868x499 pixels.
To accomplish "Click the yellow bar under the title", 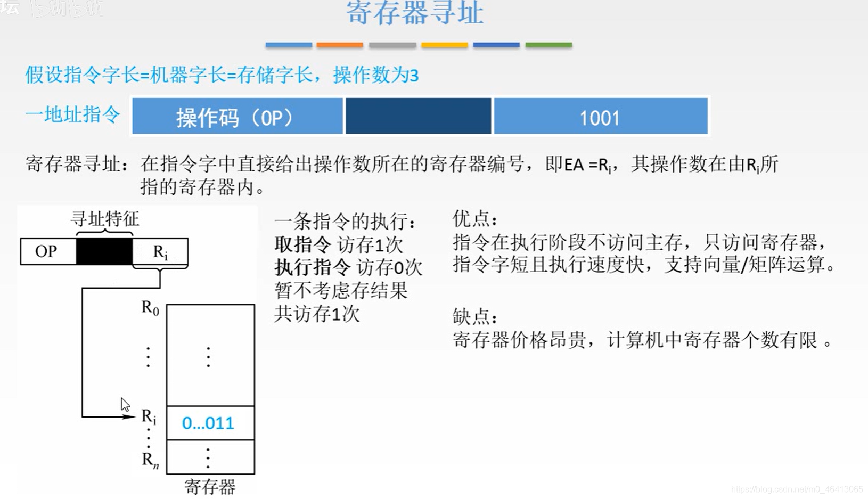I will click(445, 45).
